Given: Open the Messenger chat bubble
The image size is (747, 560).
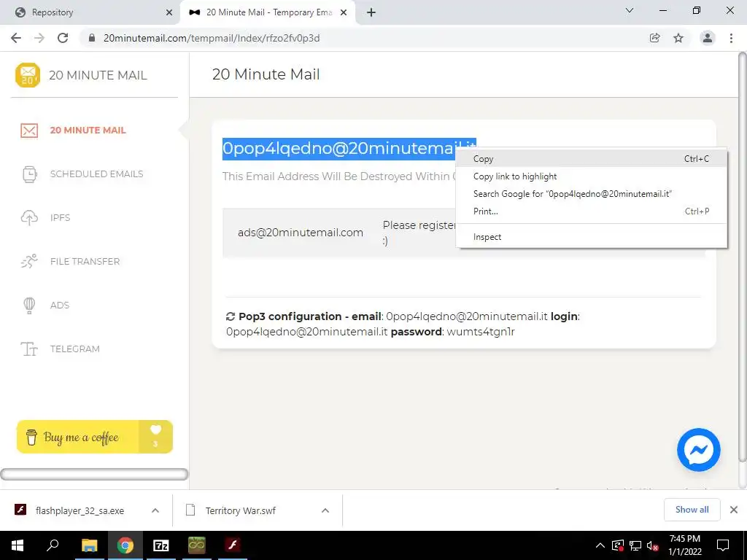Looking at the screenshot, I should coord(698,450).
